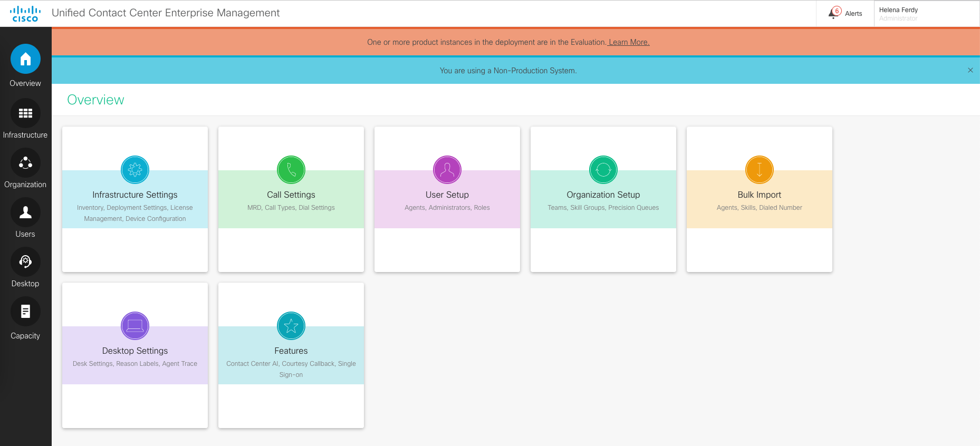Click the blue gear Infrastructure Settings icon
The height and width of the screenshot is (446, 980).
[135, 170]
